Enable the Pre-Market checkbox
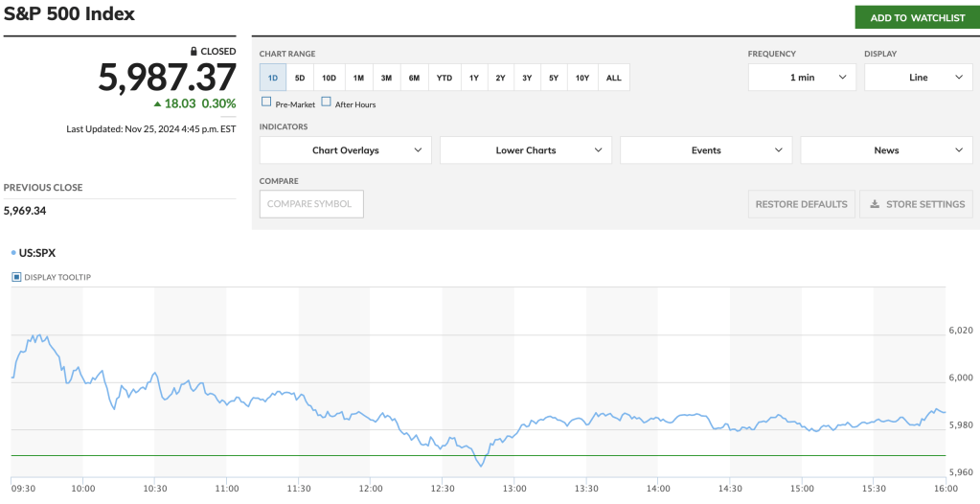Screen dimensions: 980x504 click(x=266, y=103)
